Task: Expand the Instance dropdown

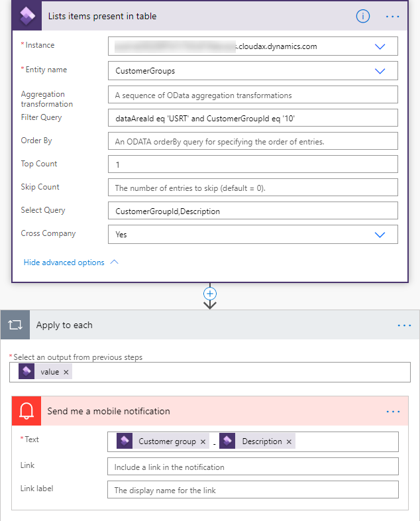Action: click(x=380, y=46)
